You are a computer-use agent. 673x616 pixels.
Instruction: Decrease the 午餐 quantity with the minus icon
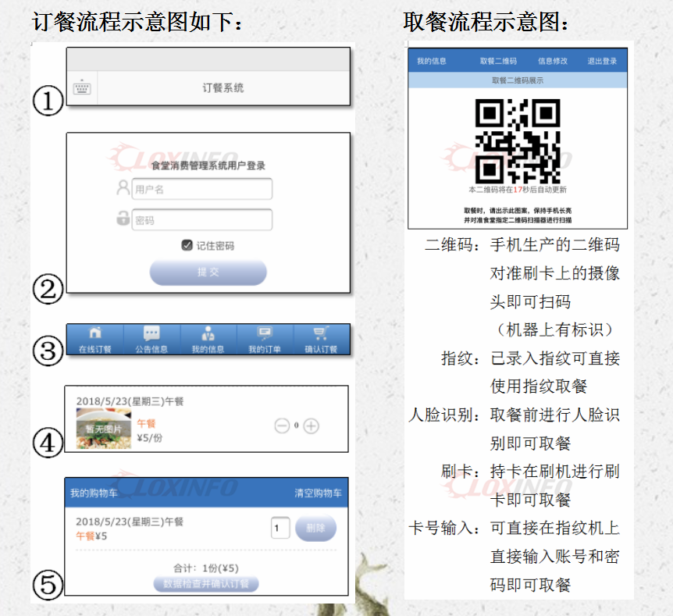pos(282,426)
